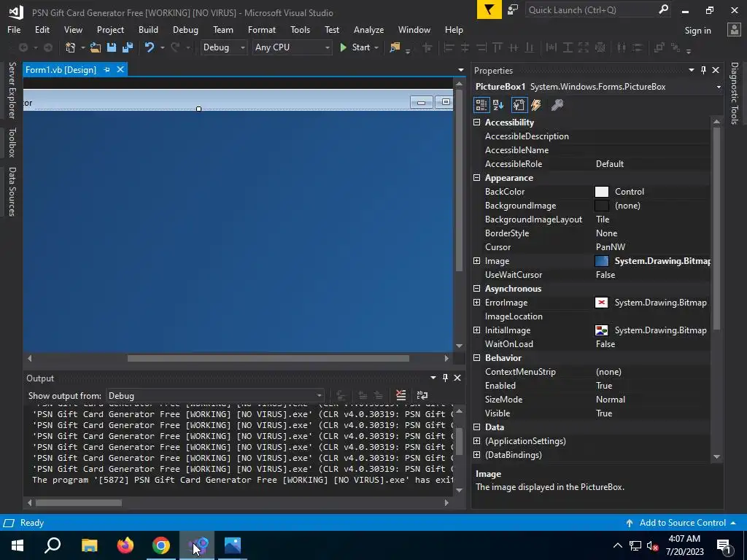Click the BackColor white color swatch
Image resolution: width=747 pixels, height=560 pixels.
click(x=602, y=192)
